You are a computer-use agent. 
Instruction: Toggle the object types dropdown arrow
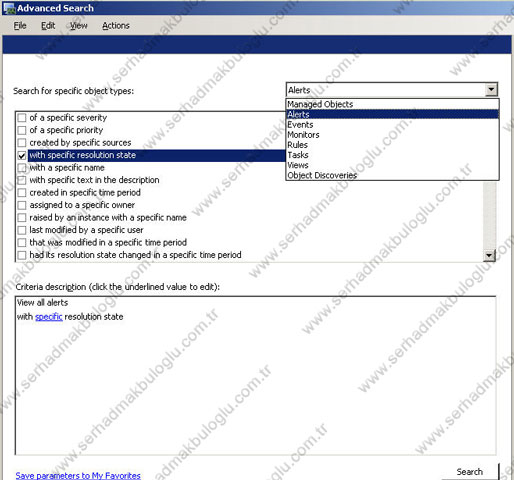(491, 90)
